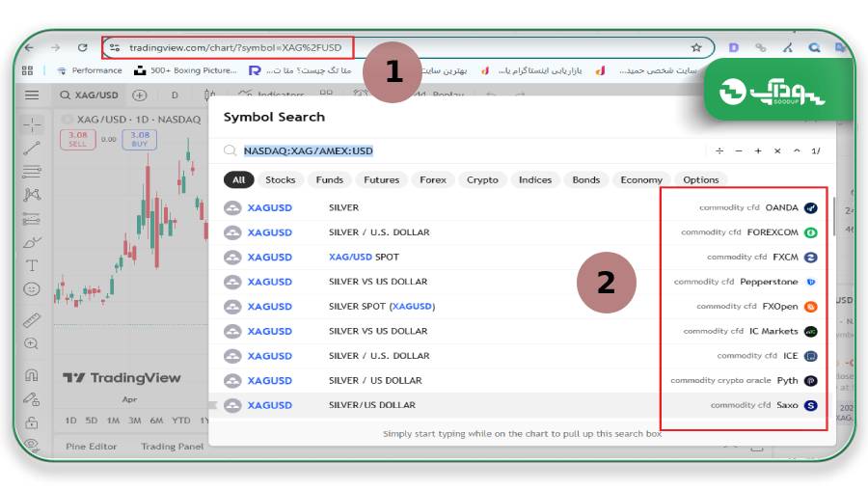This screenshot has width=868, height=490.
Task: Open the Trading Panel tab
Action: 173,447
